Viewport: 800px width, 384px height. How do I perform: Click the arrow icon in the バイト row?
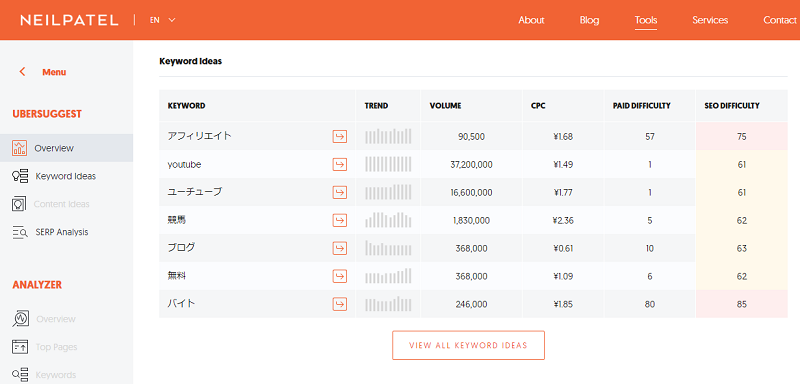click(340, 304)
